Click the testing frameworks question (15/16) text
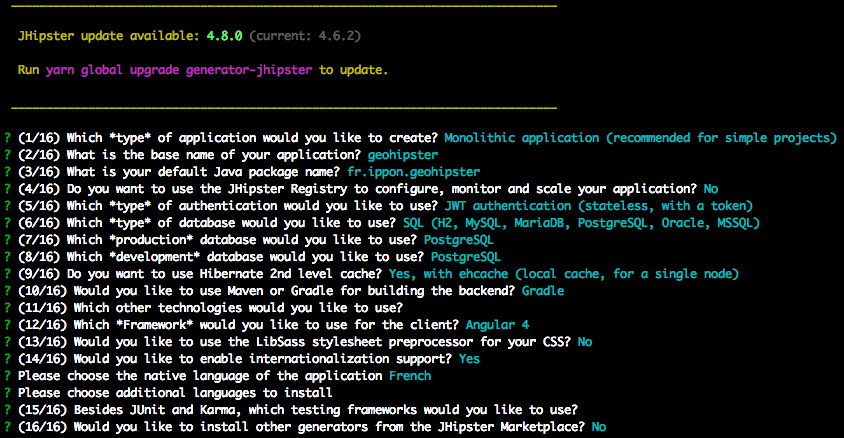The height and width of the screenshot is (438, 844). (x=299, y=409)
